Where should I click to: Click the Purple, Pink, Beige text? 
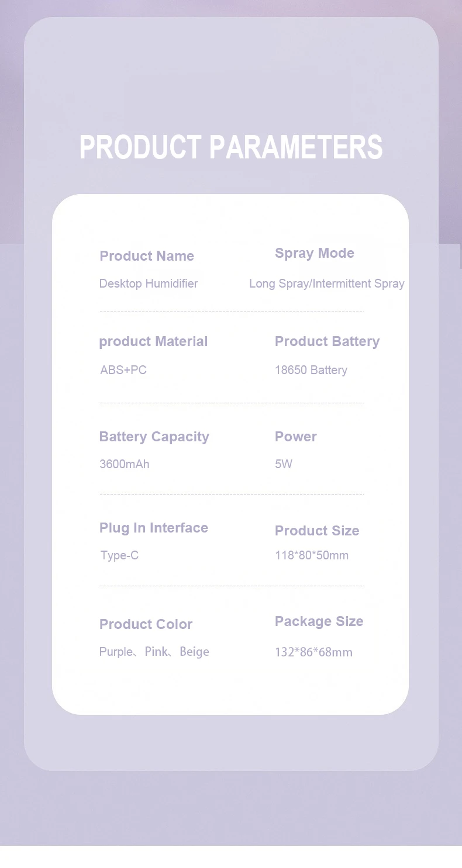click(x=154, y=652)
